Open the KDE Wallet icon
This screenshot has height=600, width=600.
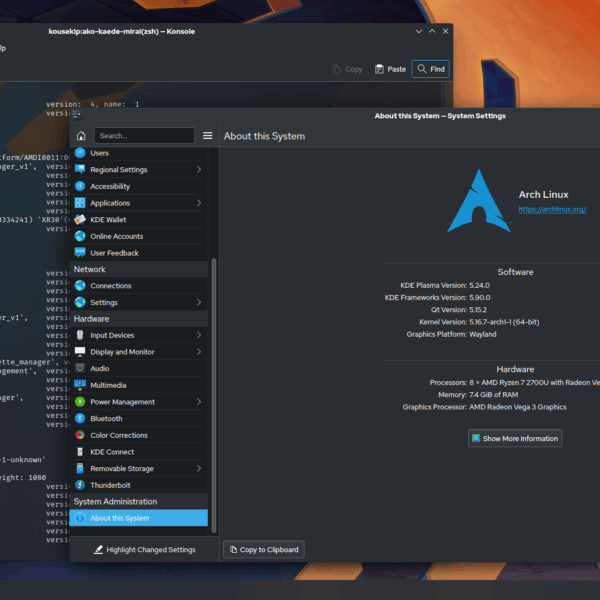(80, 220)
